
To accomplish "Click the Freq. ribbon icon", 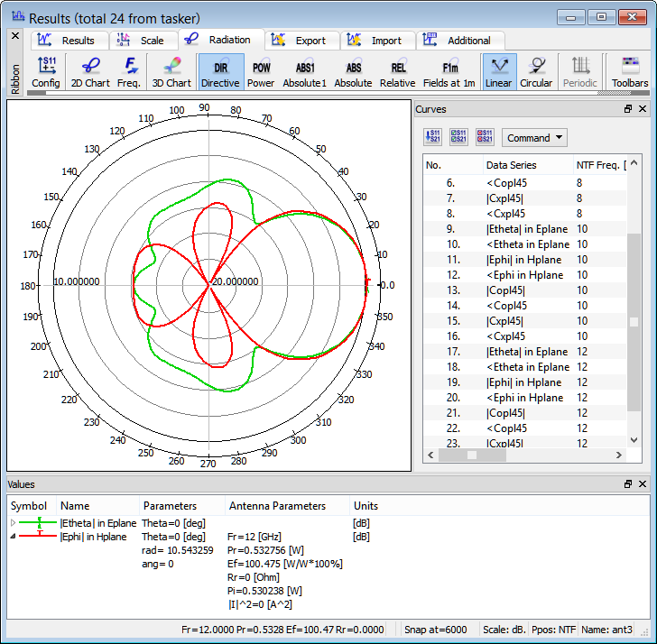I will [x=129, y=72].
